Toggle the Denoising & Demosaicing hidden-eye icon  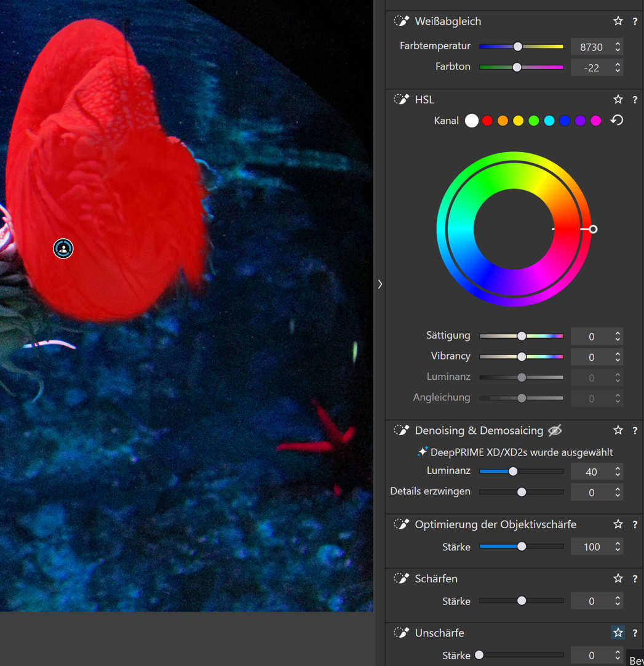click(555, 431)
